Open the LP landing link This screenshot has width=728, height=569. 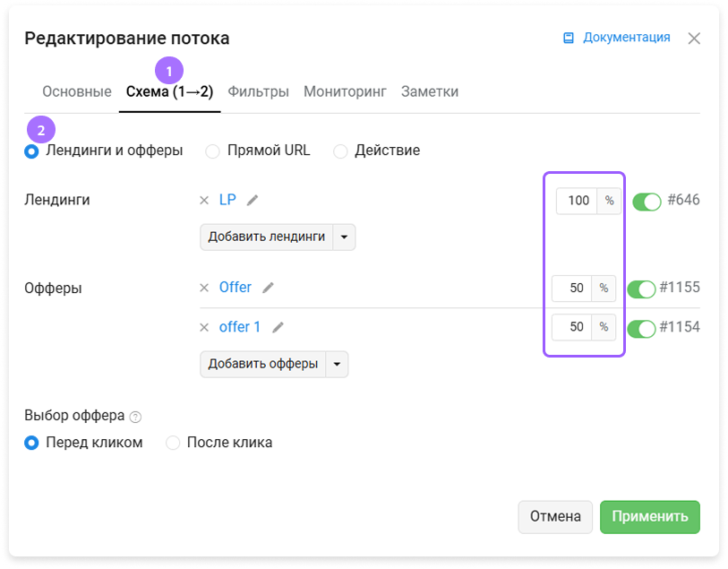point(227,200)
